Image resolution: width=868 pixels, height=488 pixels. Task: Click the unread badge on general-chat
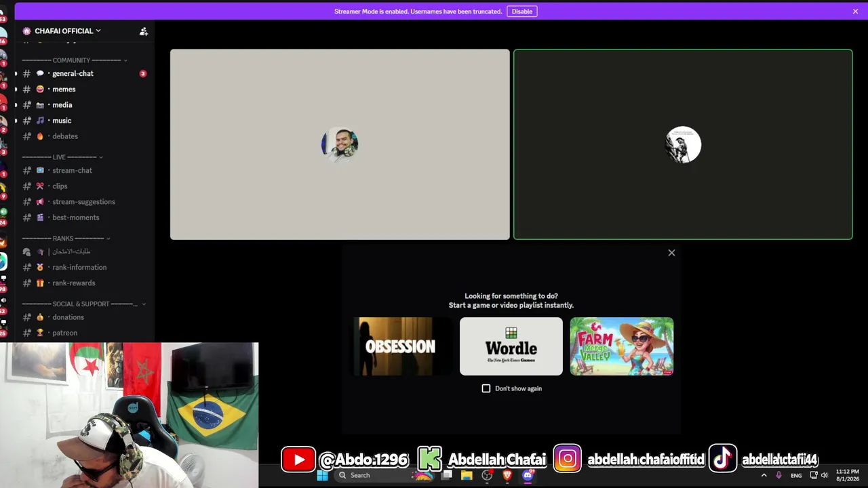point(142,73)
